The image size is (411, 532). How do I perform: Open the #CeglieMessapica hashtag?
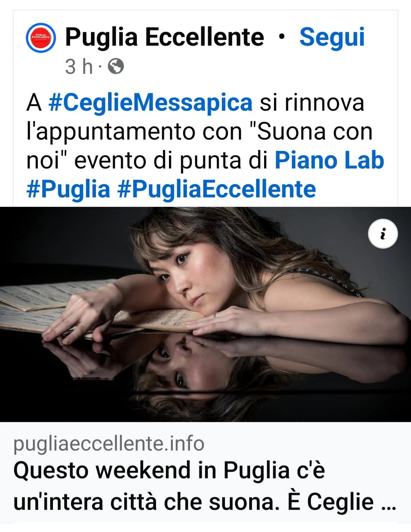click(151, 103)
